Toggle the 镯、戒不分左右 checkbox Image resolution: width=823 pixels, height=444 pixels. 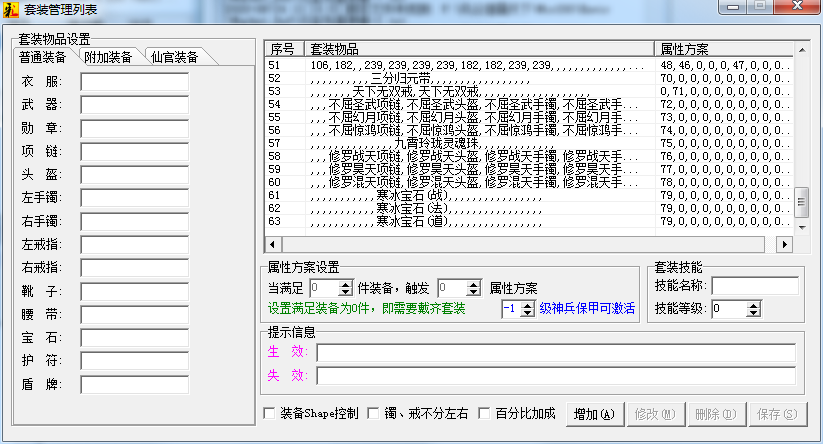coord(374,413)
